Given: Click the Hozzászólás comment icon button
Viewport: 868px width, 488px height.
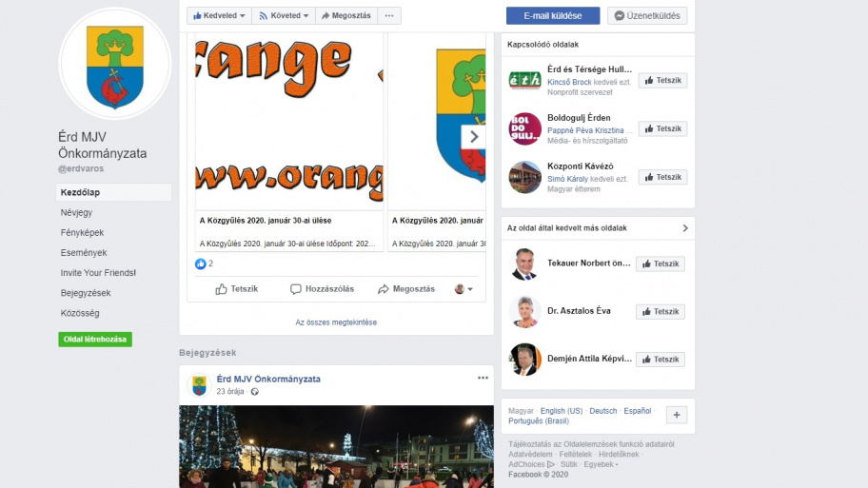Looking at the screenshot, I should coord(322,289).
